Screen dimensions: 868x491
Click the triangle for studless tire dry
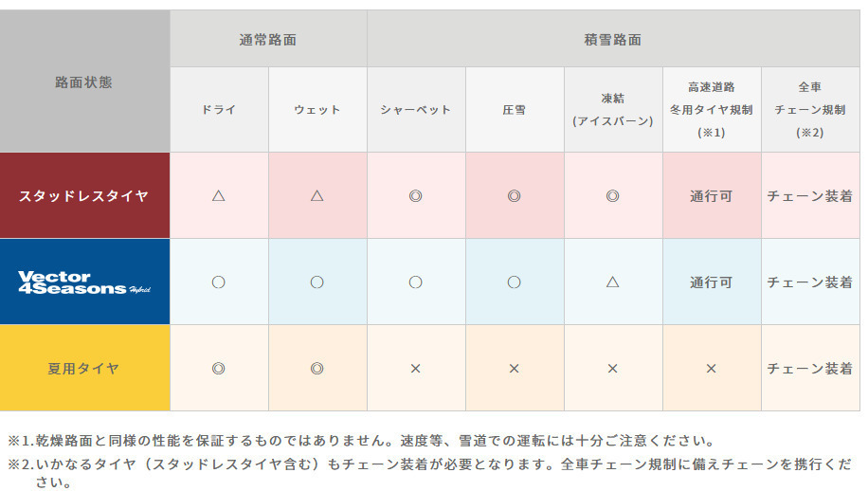(x=219, y=196)
